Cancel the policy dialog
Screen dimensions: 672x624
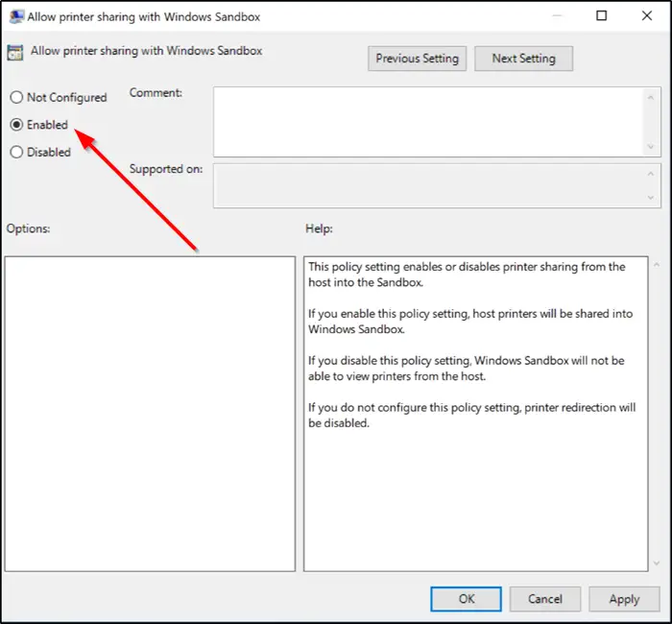[x=544, y=599]
